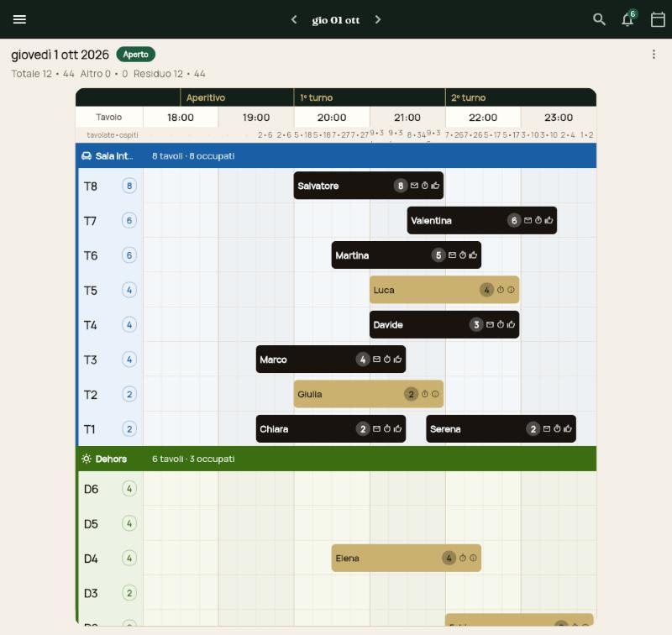Click the mail icon on Salvatore's reservation
Screen dimensions: 672x635
pyautogui.click(x=414, y=186)
